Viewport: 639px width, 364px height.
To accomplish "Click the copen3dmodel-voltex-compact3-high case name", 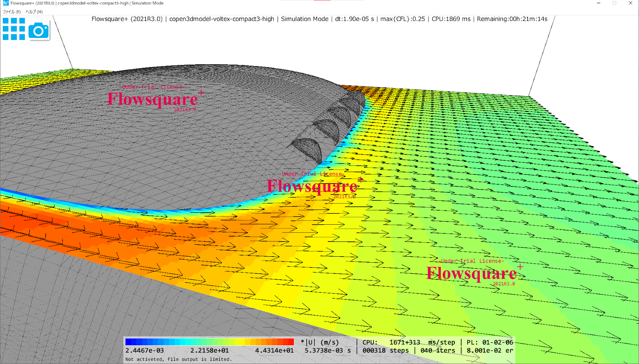I will point(222,19).
